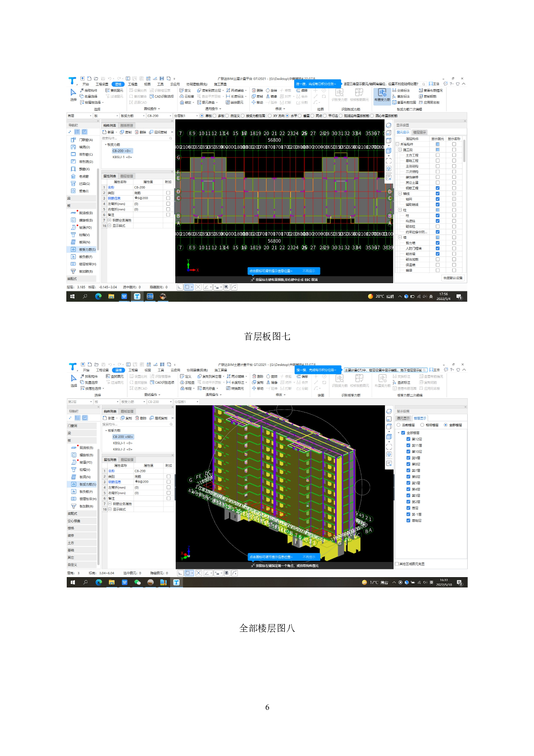Screen dimensions: 534x756
Task: Click 恢复默认设置 button
Action: (x=453, y=278)
